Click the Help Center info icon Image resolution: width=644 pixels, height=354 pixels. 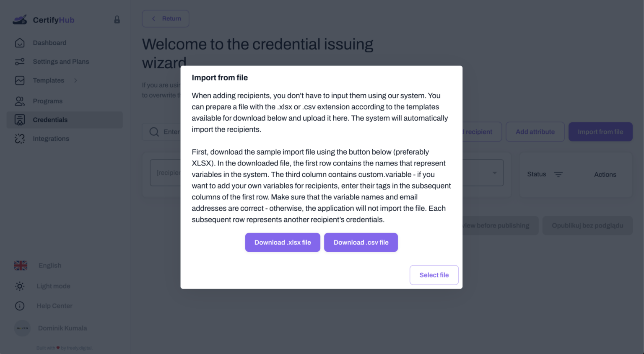[x=20, y=306]
